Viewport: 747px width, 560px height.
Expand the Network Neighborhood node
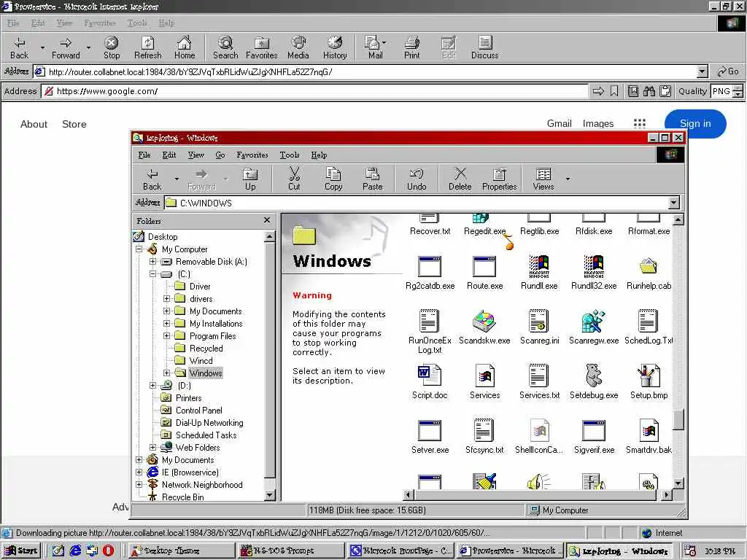click(x=139, y=484)
